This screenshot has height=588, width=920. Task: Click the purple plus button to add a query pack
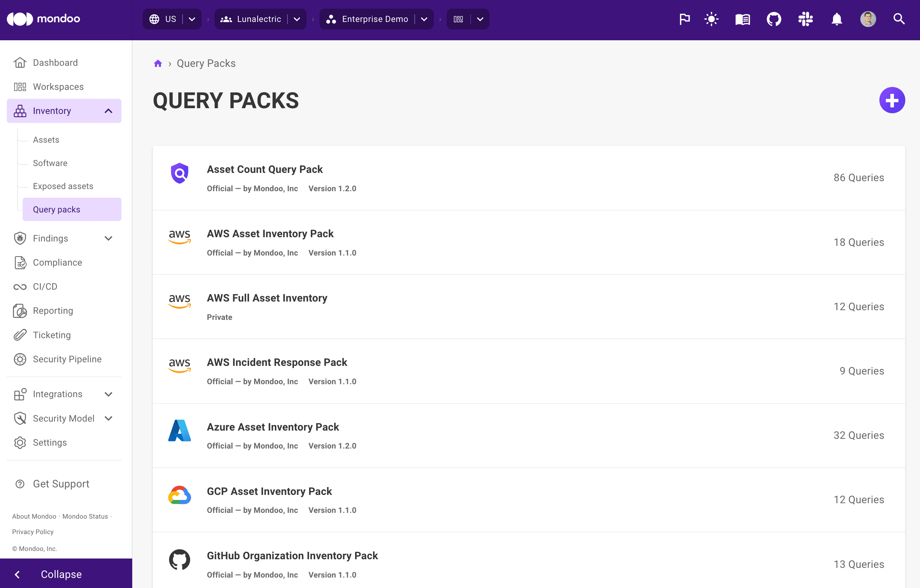[x=892, y=100]
